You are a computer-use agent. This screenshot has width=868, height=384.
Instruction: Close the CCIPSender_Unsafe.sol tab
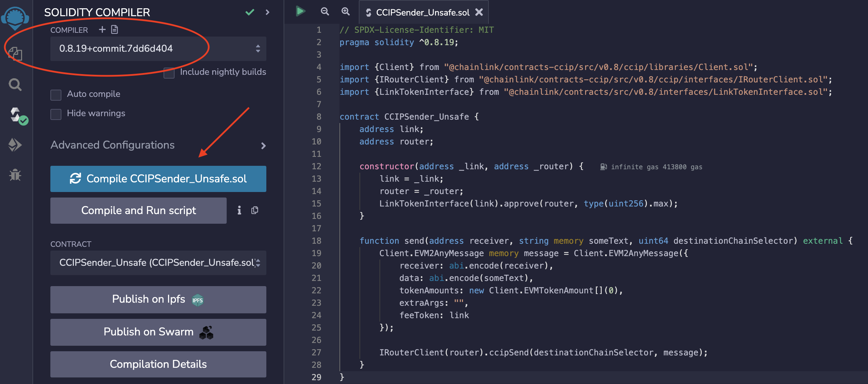click(x=479, y=12)
